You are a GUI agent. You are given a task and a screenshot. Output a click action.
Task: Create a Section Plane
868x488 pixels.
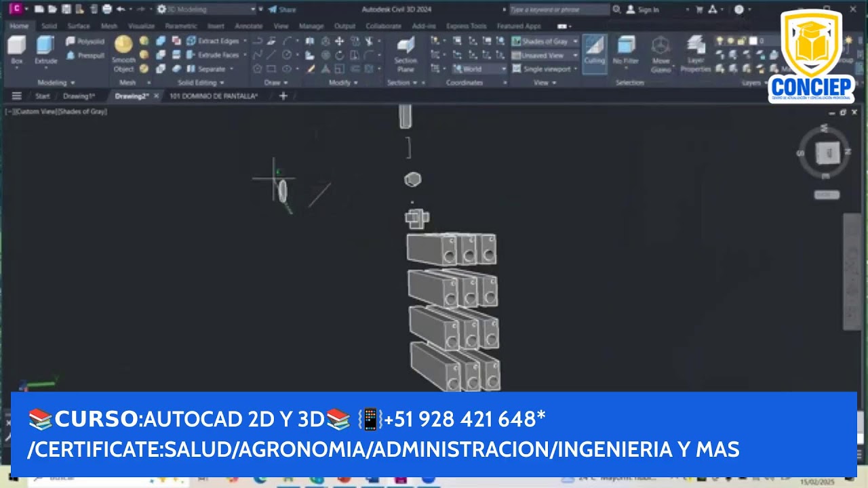(x=406, y=54)
